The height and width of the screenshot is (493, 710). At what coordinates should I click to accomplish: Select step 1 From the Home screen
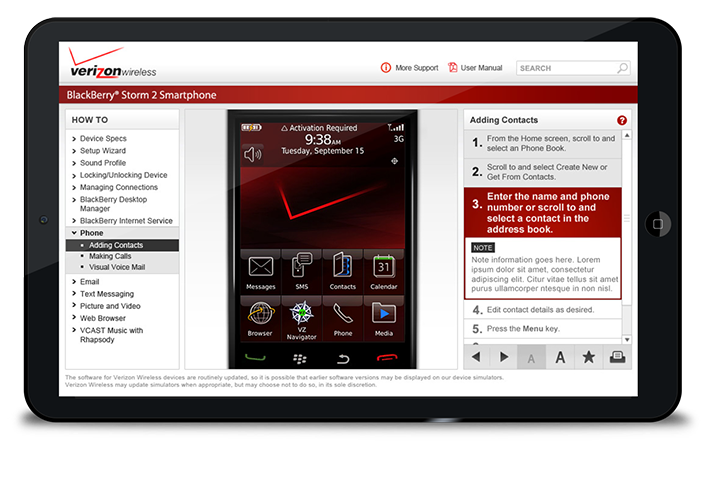543,144
